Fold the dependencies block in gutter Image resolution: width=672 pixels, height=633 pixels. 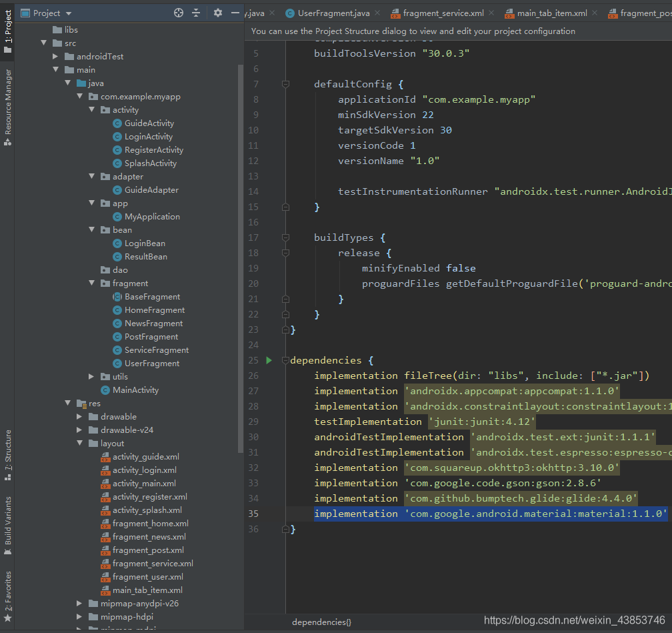click(285, 360)
